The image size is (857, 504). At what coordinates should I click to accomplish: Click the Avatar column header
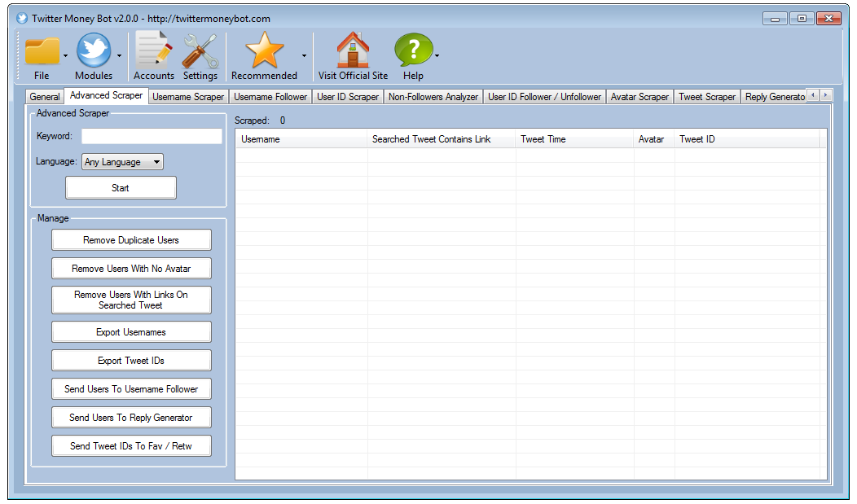click(654, 139)
